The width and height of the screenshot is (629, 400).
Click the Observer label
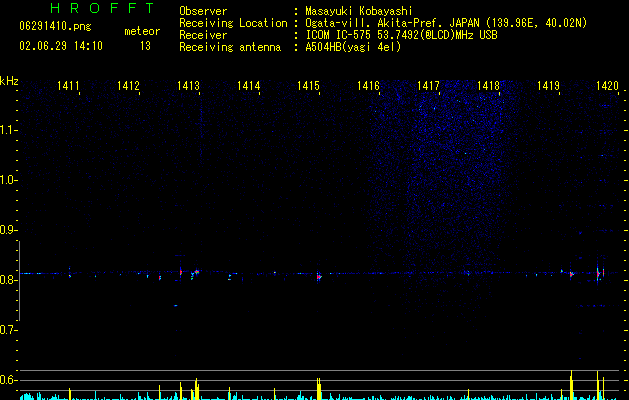(203, 11)
